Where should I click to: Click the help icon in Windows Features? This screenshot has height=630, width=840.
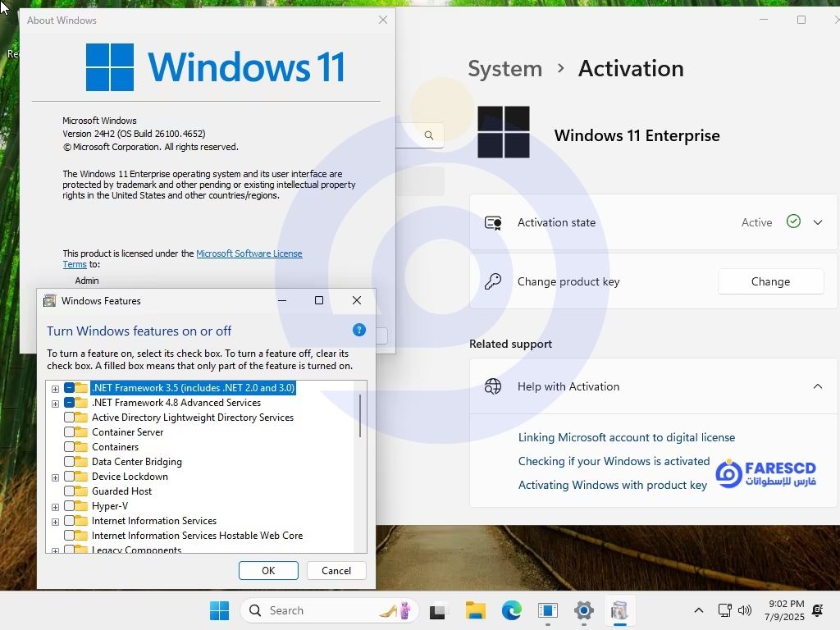click(x=359, y=330)
